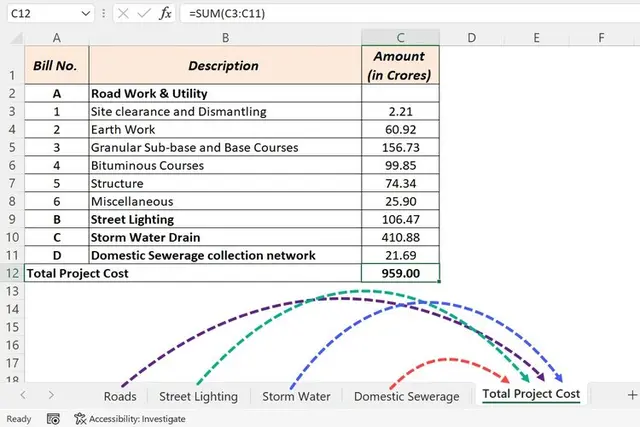This screenshot has width=640, height=427.
Task: Click into the formula bar with =SUM(C3:C11)
Action: pyautogui.click(x=410, y=14)
